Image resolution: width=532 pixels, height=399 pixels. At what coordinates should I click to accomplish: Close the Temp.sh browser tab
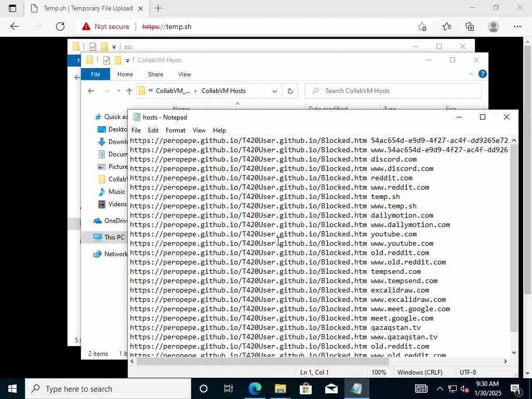[140, 8]
